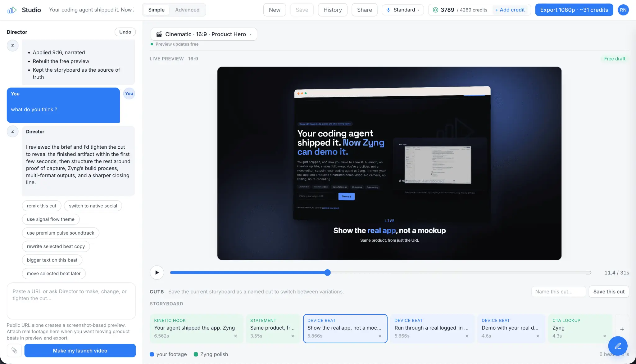Undo the last Director change
636x364 pixels.
pos(125,32)
